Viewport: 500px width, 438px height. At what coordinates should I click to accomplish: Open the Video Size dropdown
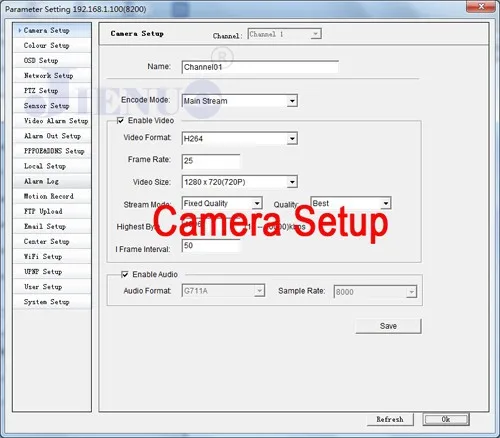[240, 182]
